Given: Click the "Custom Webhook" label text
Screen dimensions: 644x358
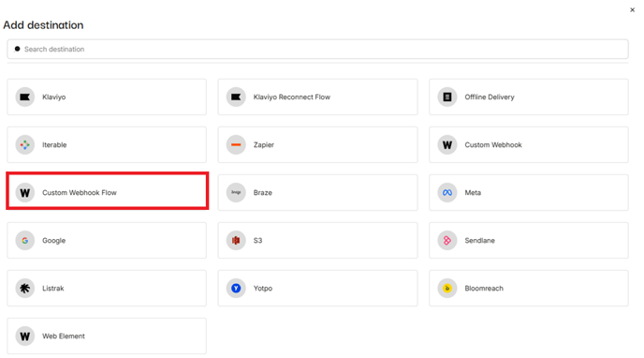Looking at the screenshot, I should [x=493, y=144].
